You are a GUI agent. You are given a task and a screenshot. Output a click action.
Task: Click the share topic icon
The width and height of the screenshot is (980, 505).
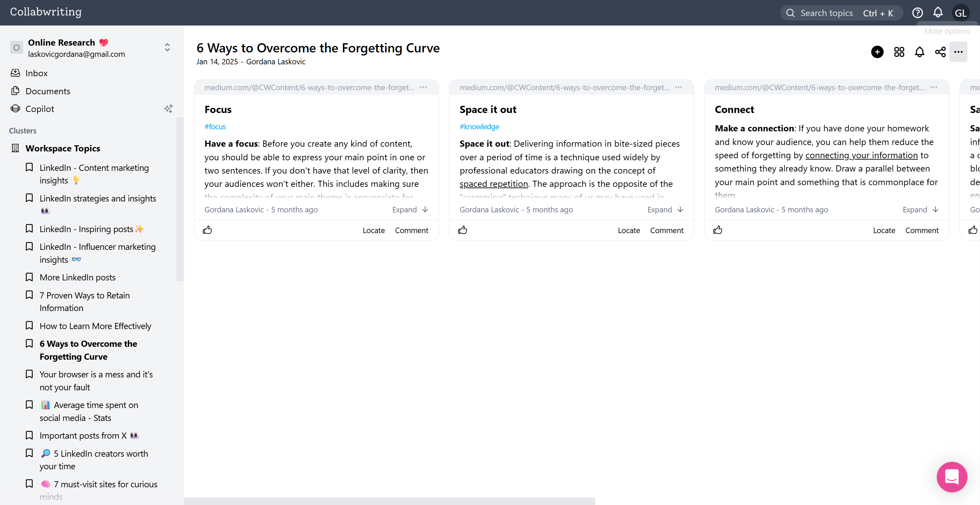click(x=940, y=52)
